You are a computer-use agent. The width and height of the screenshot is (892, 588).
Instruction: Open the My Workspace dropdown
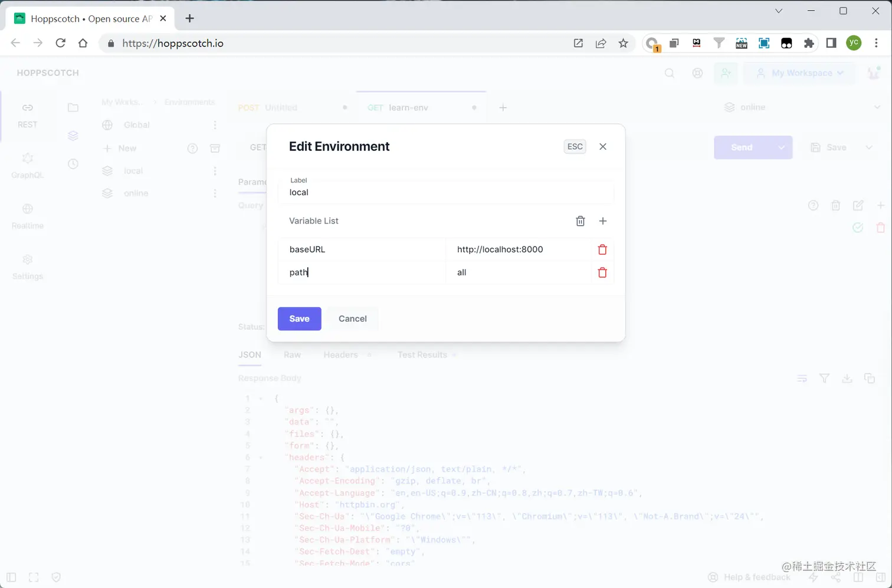pyautogui.click(x=800, y=73)
